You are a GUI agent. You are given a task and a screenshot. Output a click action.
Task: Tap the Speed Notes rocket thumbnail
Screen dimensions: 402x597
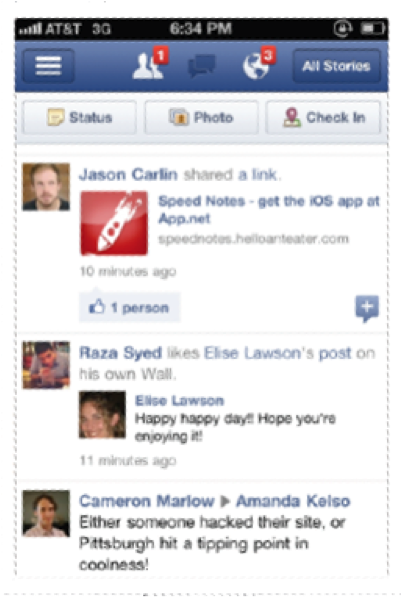point(114,223)
